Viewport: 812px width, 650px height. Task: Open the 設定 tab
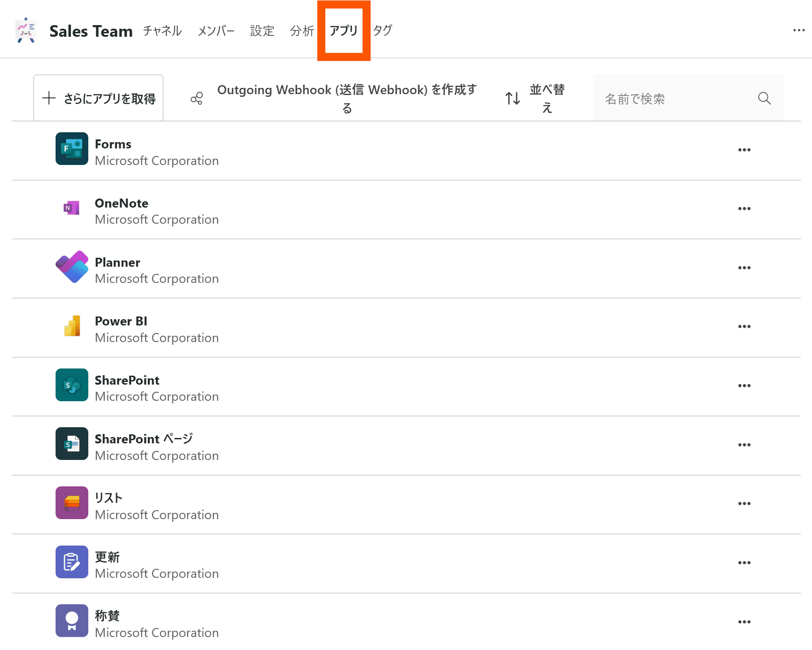(x=262, y=31)
